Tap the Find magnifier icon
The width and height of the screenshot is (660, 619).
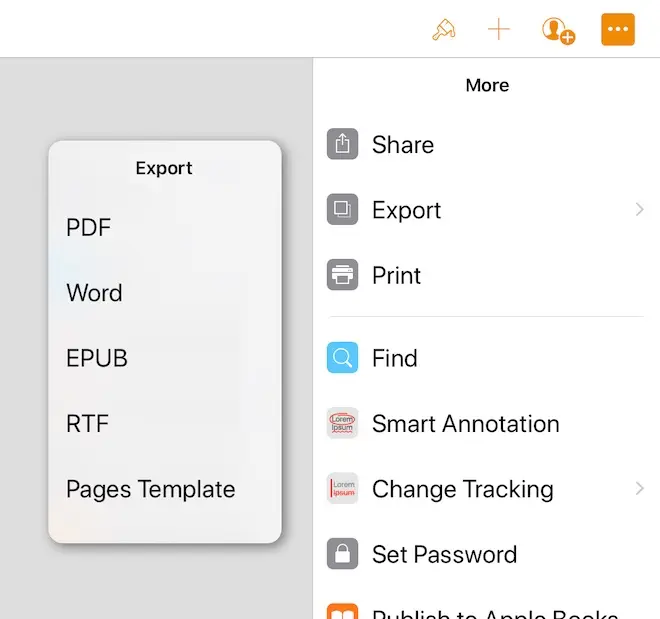click(x=342, y=358)
